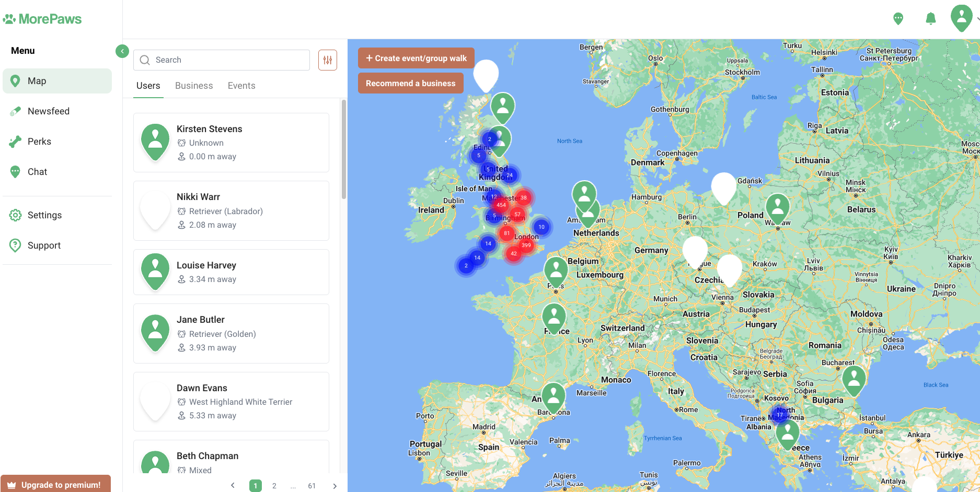Collapse the sidebar menu arrow
This screenshot has height=492, width=980.
122,51
